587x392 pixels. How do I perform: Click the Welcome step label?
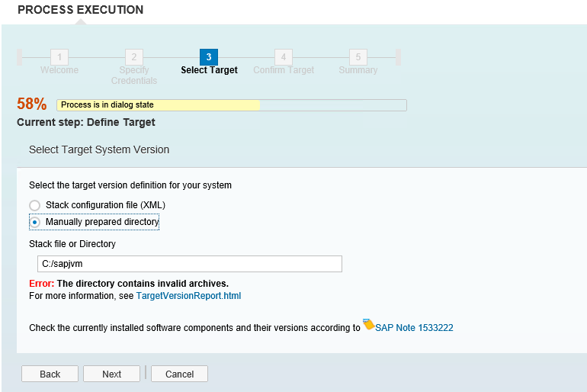[59, 70]
